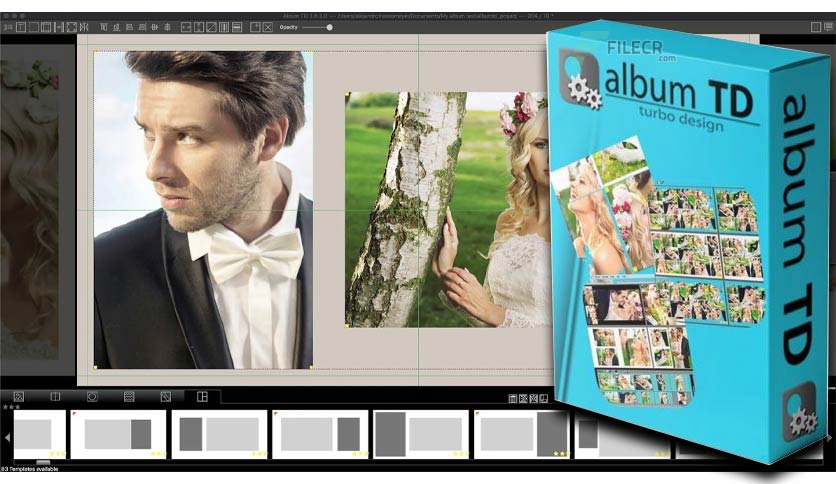Click the expand-to-corners fit icon
Screen dimensions: 836x484
(x=71, y=27)
